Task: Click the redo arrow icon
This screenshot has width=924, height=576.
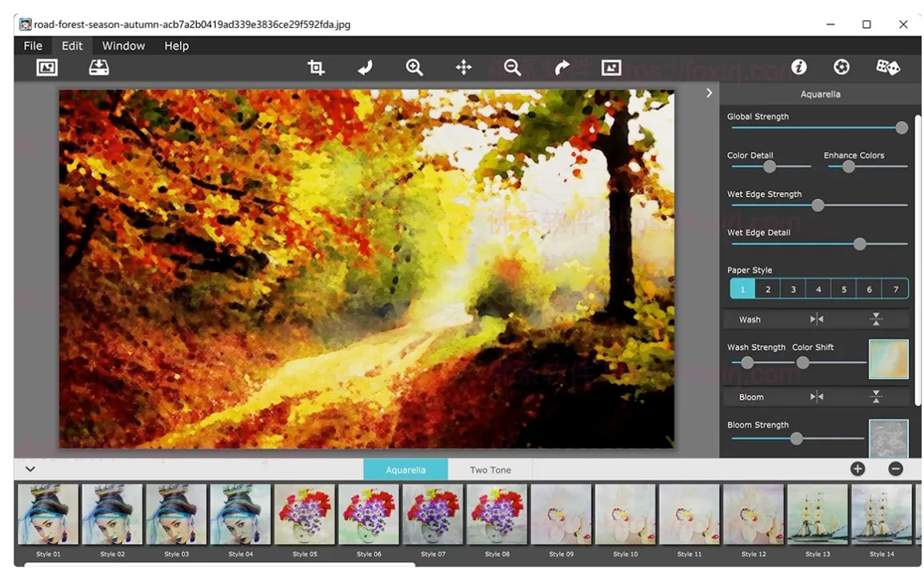Action: [562, 68]
